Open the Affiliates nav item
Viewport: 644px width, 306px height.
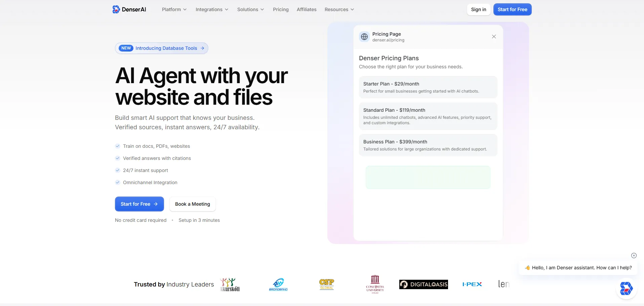[307, 9]
